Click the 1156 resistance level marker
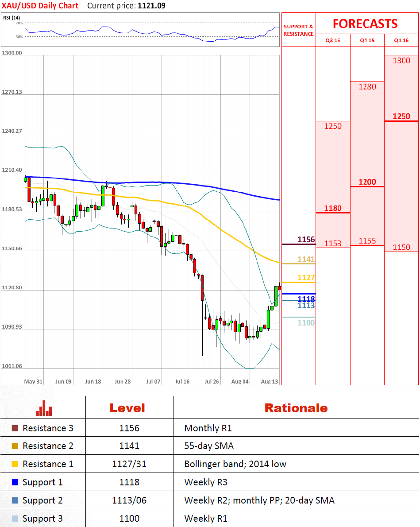420x527 pixels. [x=306, y=240]
